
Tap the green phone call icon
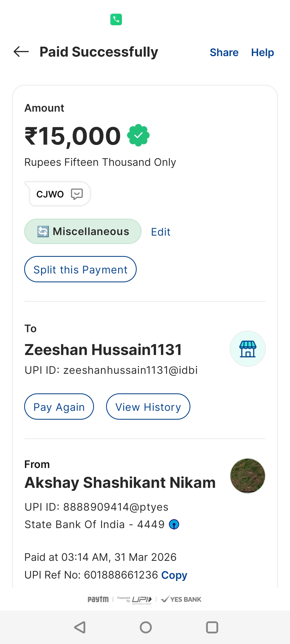coord(116,19)
